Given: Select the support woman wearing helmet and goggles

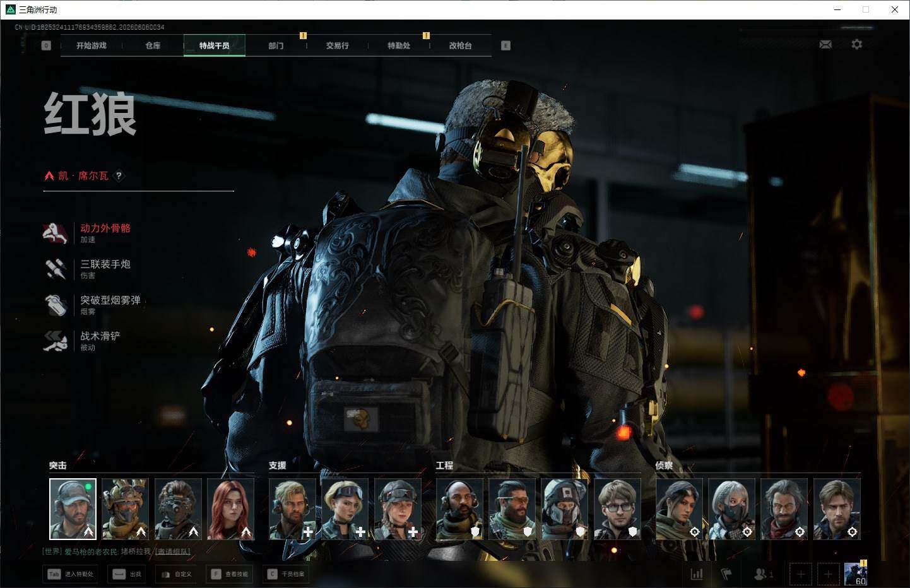Looking at the screenshot, I should coord(398,509).
